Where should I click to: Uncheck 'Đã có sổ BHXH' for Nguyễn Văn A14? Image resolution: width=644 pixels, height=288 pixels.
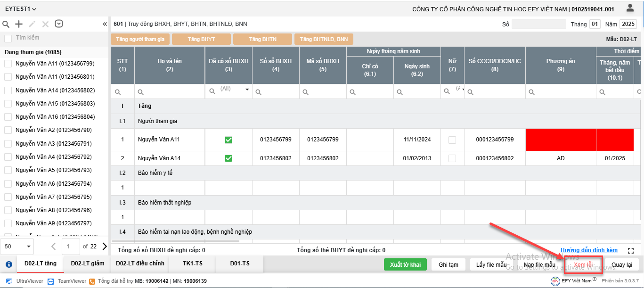click(228, 158)
